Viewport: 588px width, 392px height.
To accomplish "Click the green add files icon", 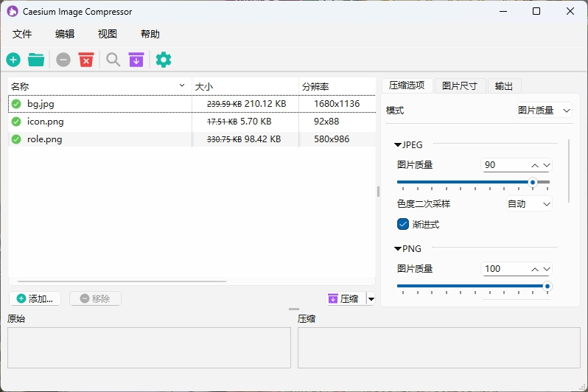I will tap(13, 60).
